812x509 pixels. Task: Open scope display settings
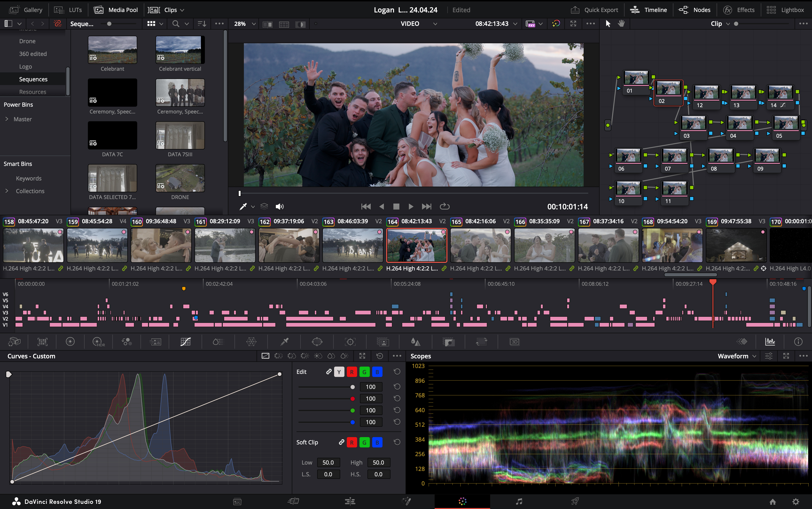coord(769,356)
